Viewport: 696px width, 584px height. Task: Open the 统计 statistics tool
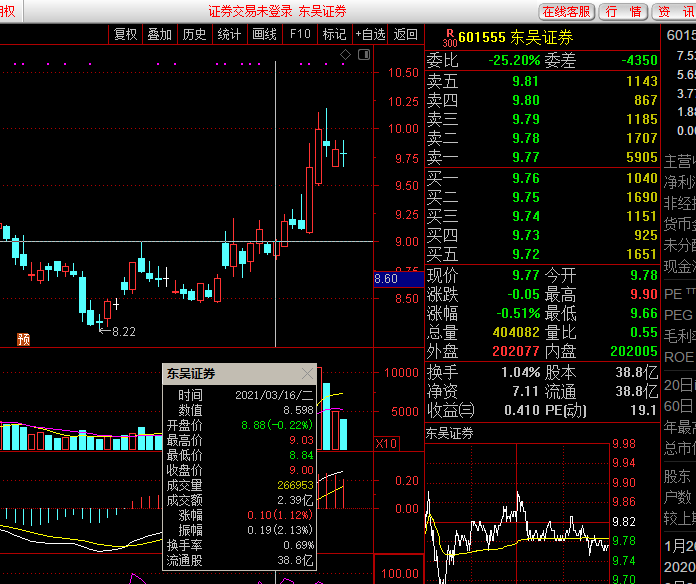click(229, 34)
